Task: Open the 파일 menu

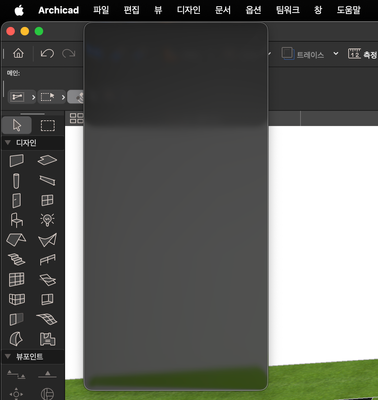Action: tap(101, 10)
